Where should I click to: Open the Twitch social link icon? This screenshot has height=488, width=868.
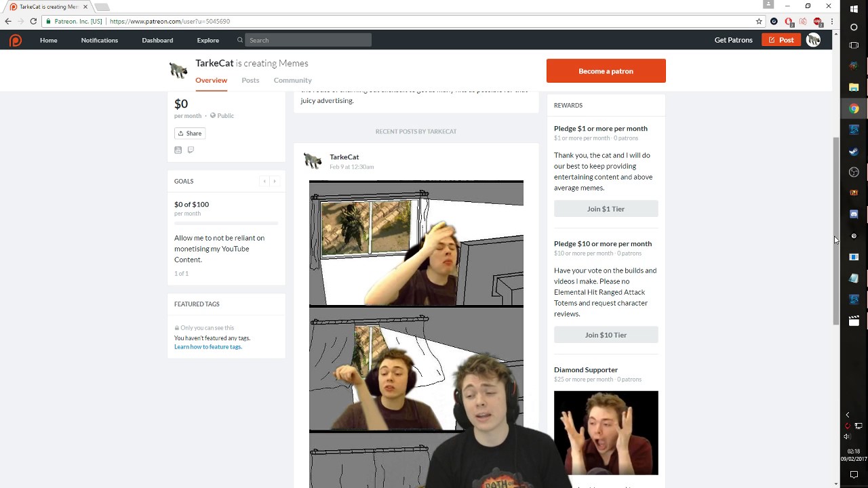point(191,150)
